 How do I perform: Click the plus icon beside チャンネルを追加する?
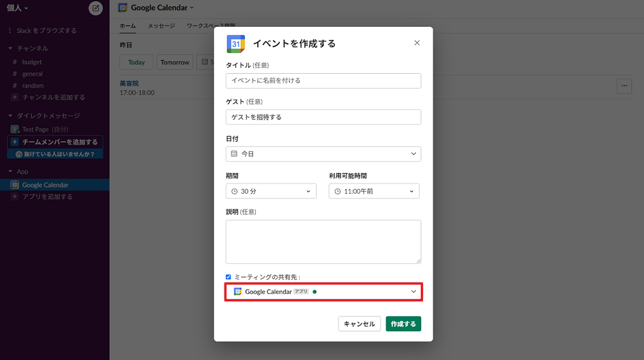[x=14, y=97]
